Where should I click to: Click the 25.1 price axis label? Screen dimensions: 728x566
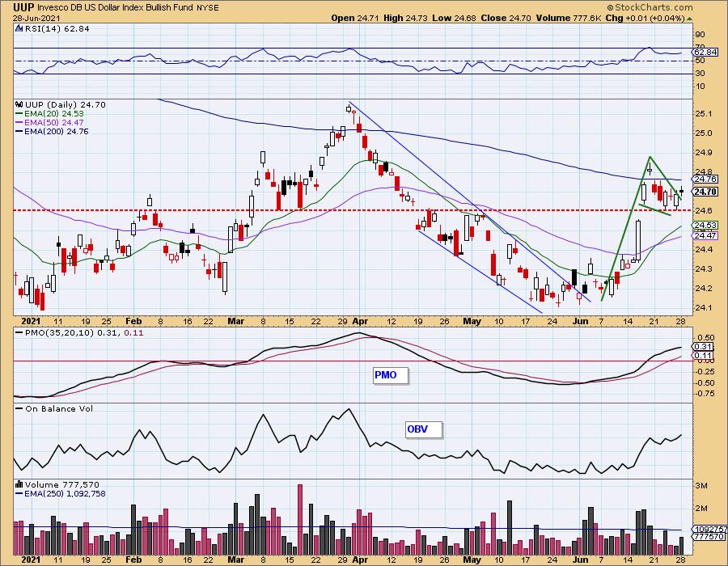pos(704,114)
